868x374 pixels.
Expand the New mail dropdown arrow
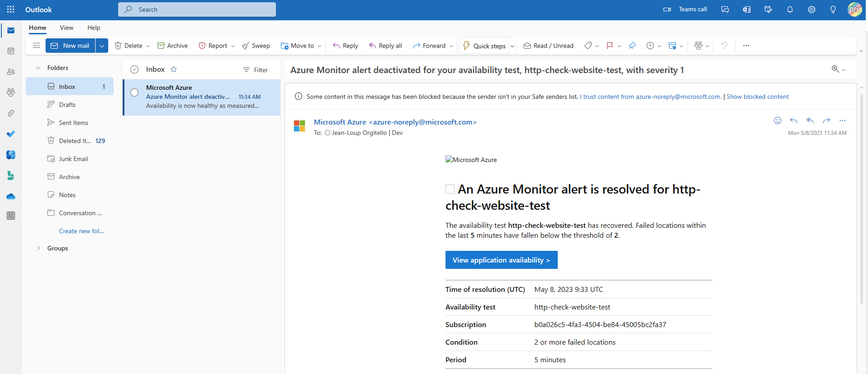pyautogui.click(x=102, y=46)
